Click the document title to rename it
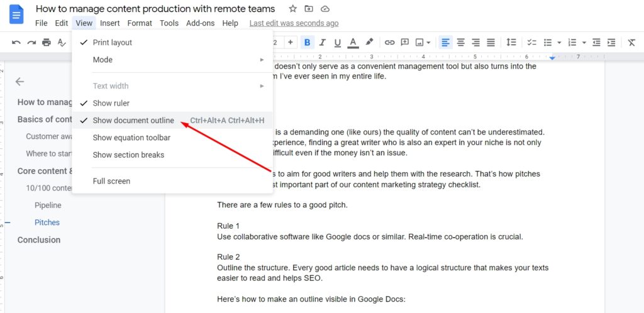This screenshot has height=313, width=644. [156, 9]
